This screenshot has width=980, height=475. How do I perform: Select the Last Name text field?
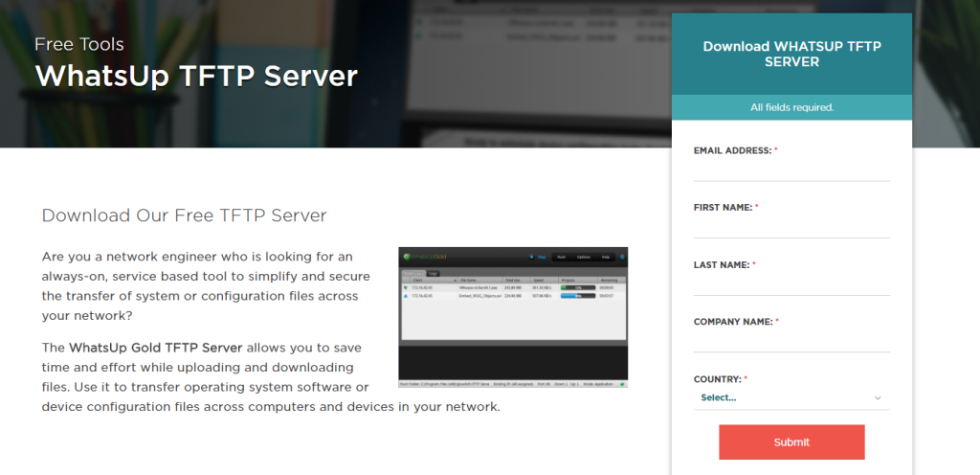791,284
